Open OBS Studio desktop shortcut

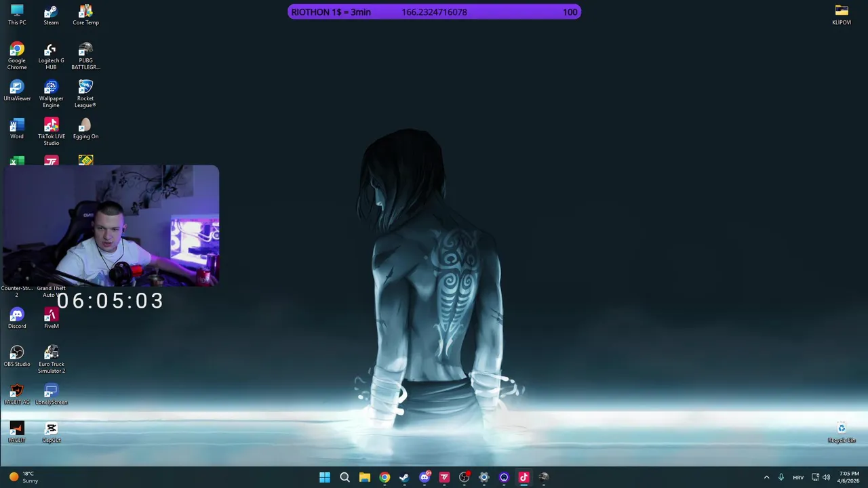(17, 356)
